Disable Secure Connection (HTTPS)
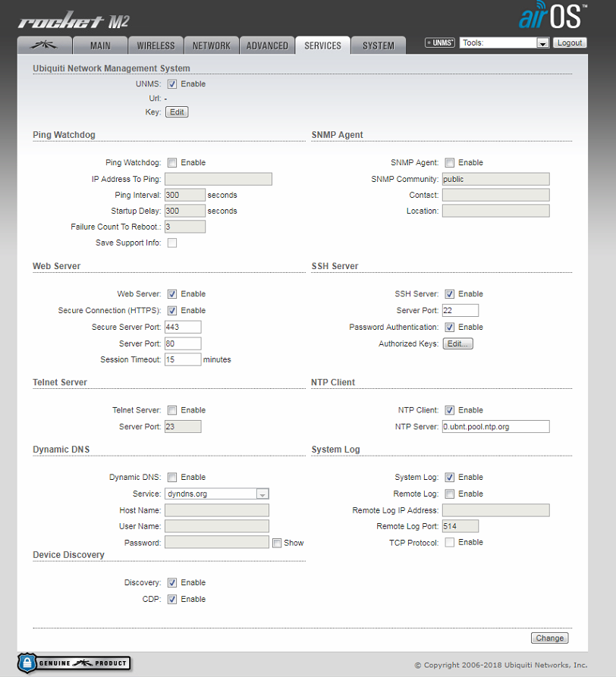 pos(172,310)
